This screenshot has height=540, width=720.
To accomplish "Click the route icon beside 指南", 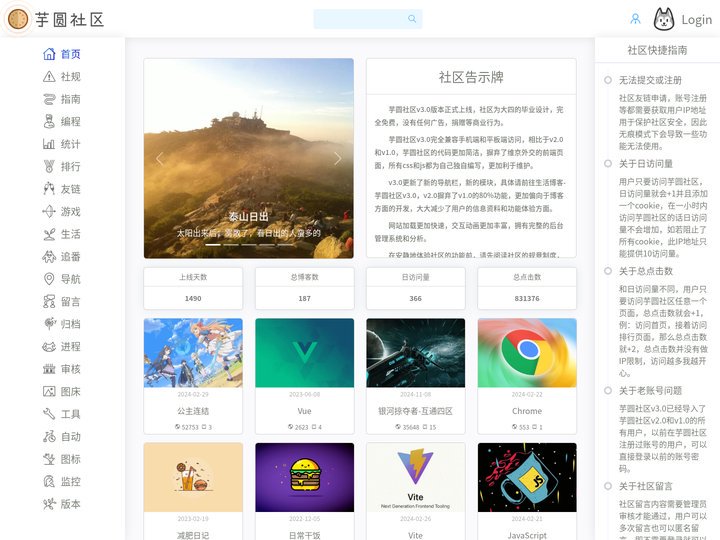I will (x=49, y=99).
